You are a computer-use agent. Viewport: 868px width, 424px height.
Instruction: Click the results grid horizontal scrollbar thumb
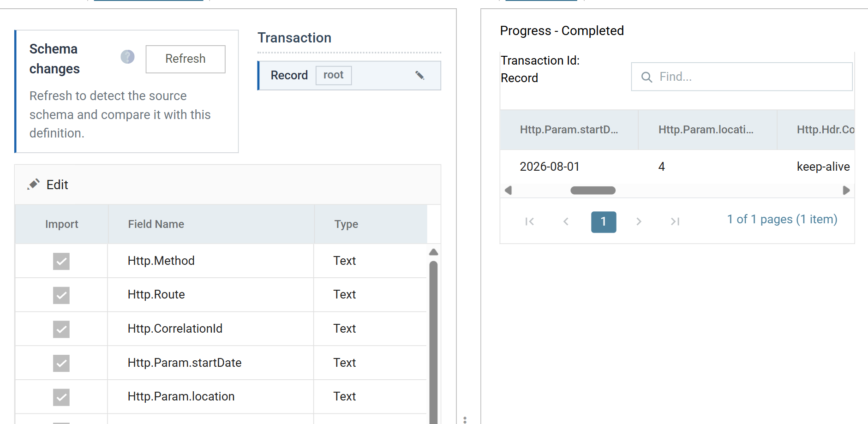point(593,191)
